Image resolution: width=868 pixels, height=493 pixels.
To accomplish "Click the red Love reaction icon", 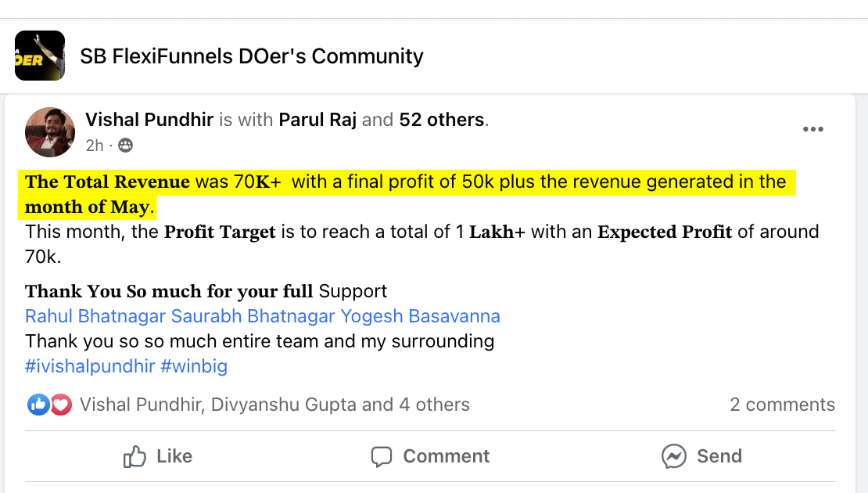I will (61, 405).
